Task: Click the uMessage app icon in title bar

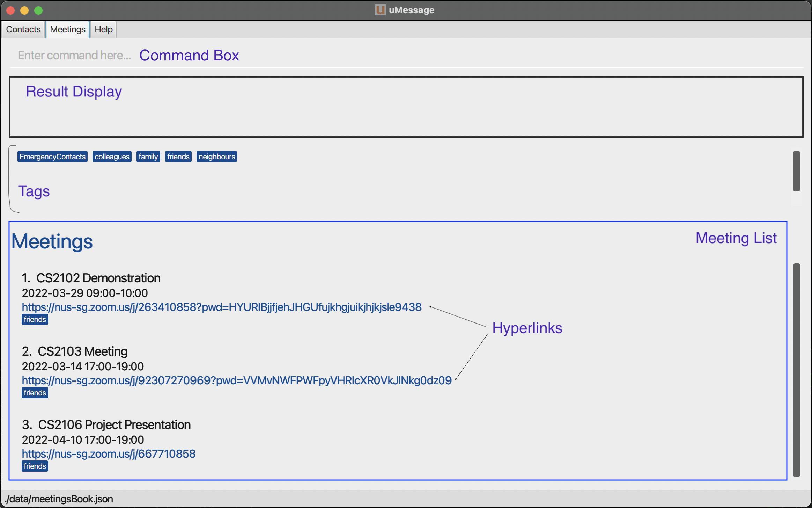Action: pyautogui.click(x=380, y=10)
